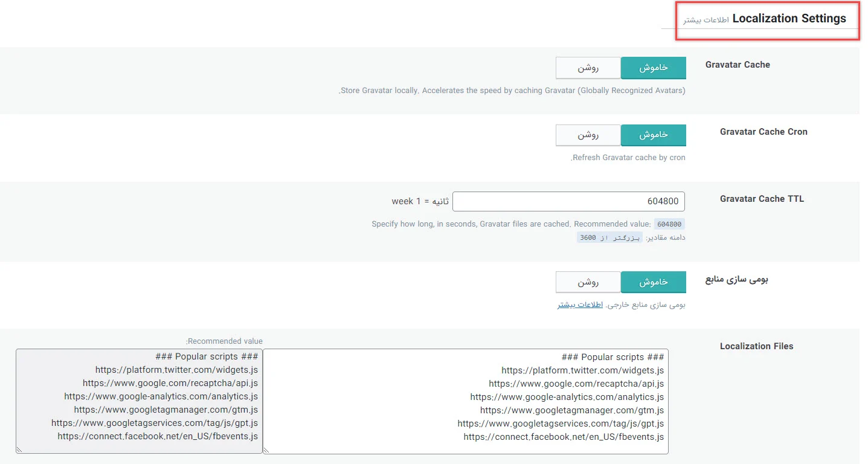Click googletagservices gpt.js line in Localization Files
This screenshot has height=464, width=868.
click(x=561, y=424)
